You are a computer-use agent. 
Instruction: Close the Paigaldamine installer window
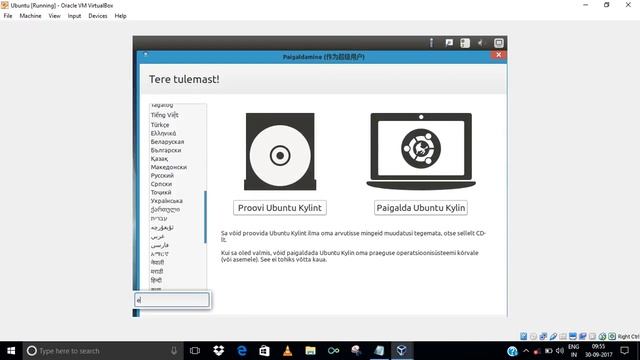click(498, 55)
